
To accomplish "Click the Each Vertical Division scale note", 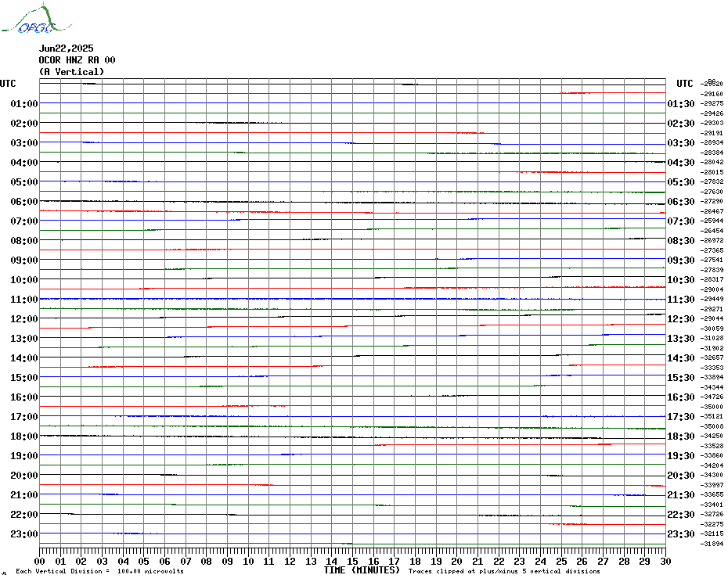I will coord(100,571).
